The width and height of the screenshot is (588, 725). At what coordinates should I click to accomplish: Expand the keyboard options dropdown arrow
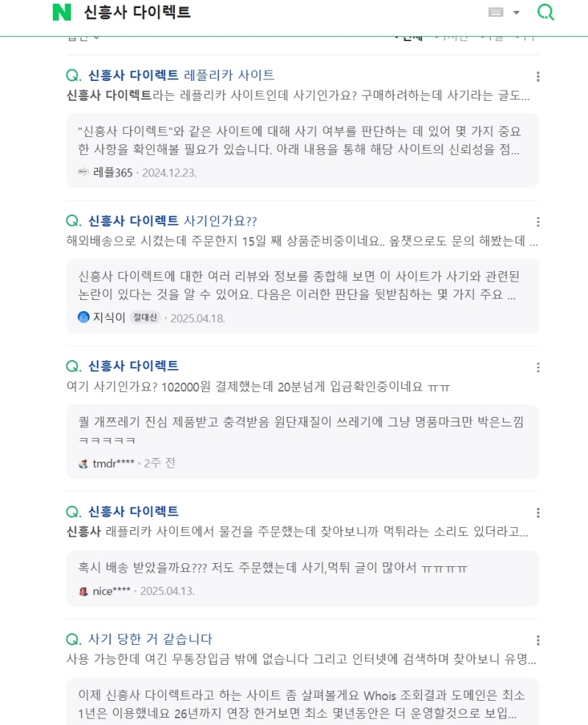coord(516,12)
